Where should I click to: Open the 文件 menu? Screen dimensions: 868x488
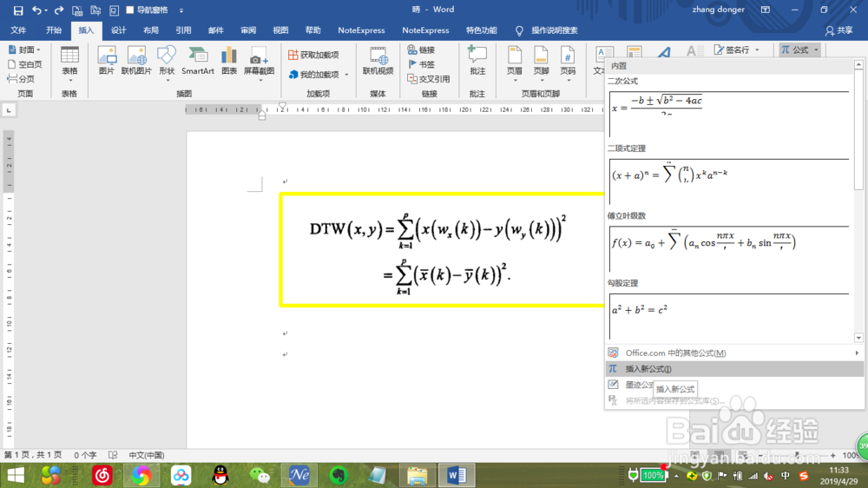18,30
